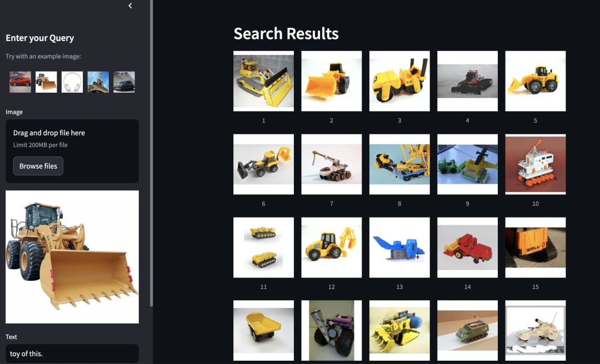Open the yellow clawed robot vehicle result
Viewport: 600px width, 364px height.
click(399, 330)
